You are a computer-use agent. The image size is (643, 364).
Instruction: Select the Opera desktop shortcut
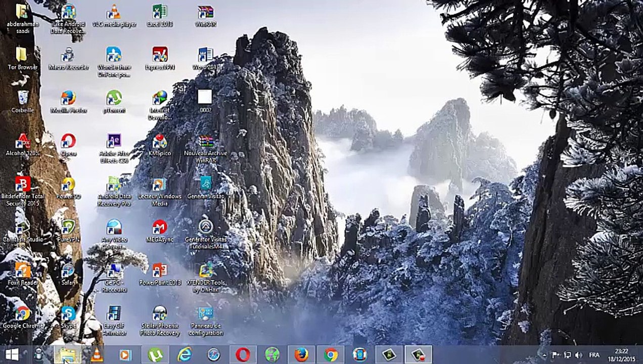[x=68, y=144]
